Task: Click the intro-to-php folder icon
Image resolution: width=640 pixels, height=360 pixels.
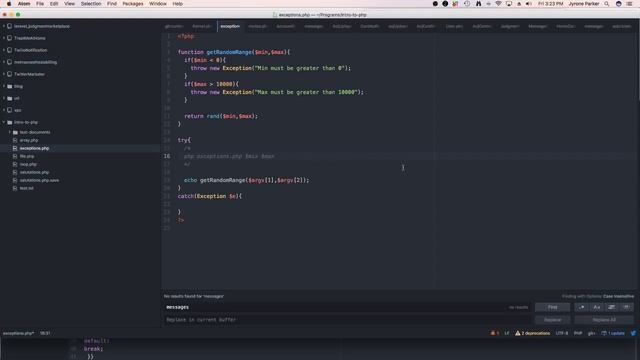Action: [x=9, y=122]
